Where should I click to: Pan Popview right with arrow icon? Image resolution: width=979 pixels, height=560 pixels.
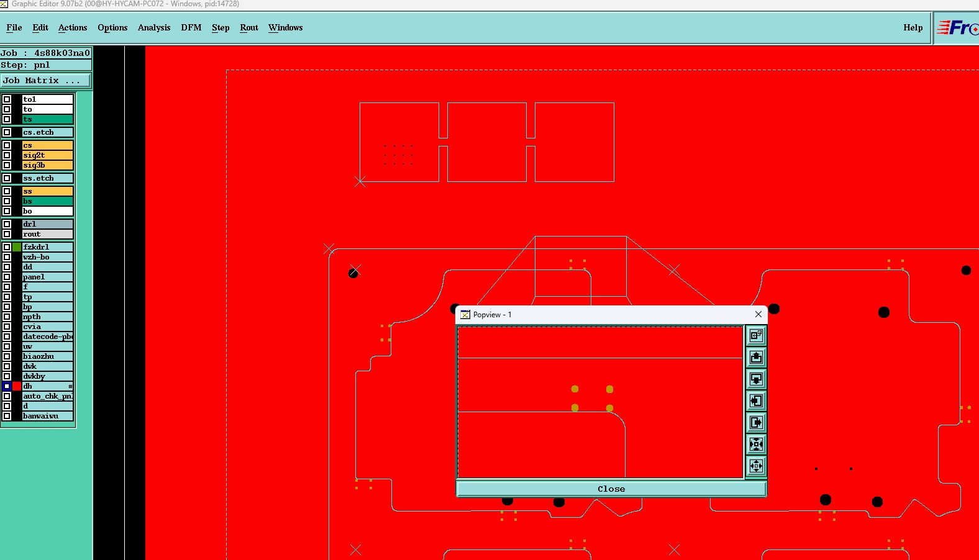coord(756,423)
